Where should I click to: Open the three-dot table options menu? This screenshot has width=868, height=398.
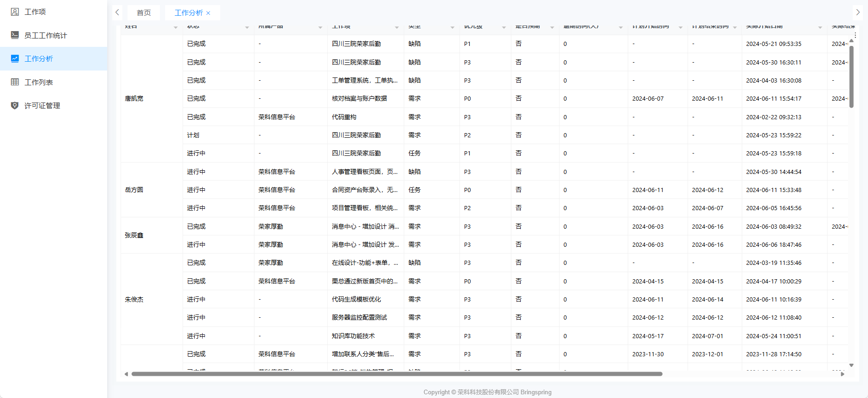pos(855,35)
